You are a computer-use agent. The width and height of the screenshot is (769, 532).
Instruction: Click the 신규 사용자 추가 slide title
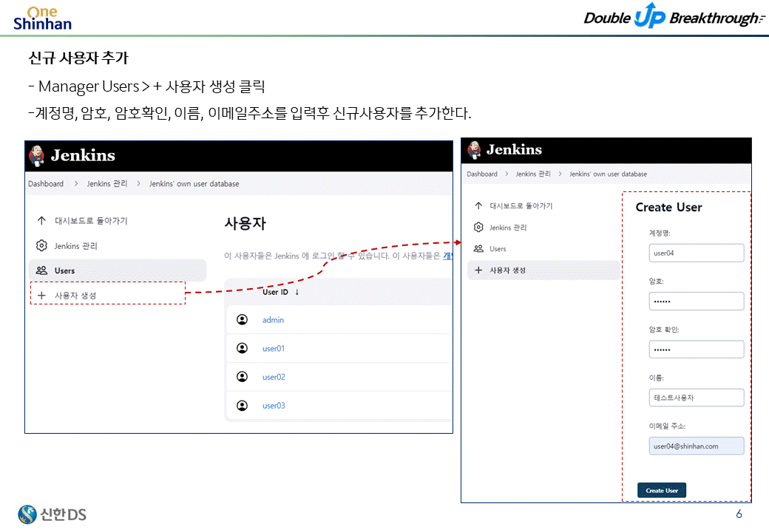click(78, 58)
